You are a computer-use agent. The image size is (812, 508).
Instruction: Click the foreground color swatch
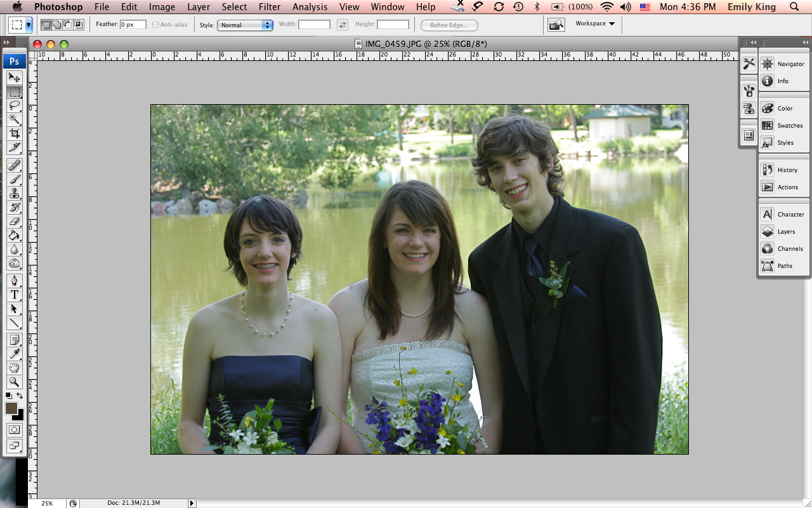(x=11, y=408)
